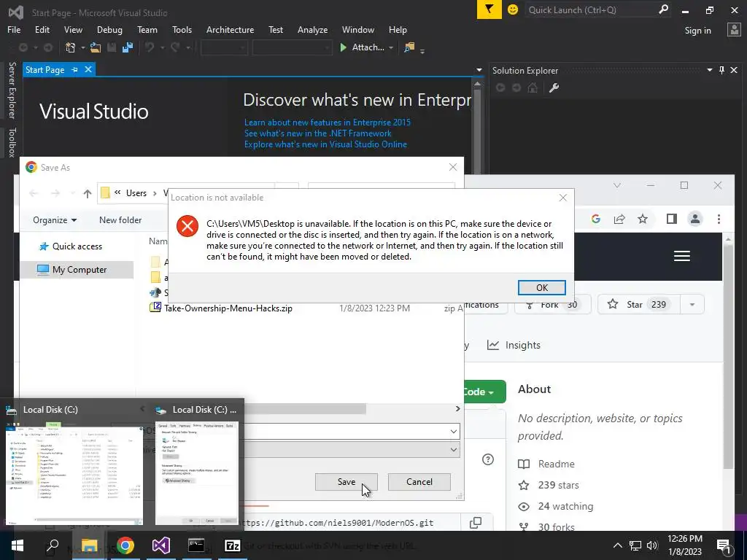
Task: Click the Up arrow in Save As navigation
Action: point(88,193)
